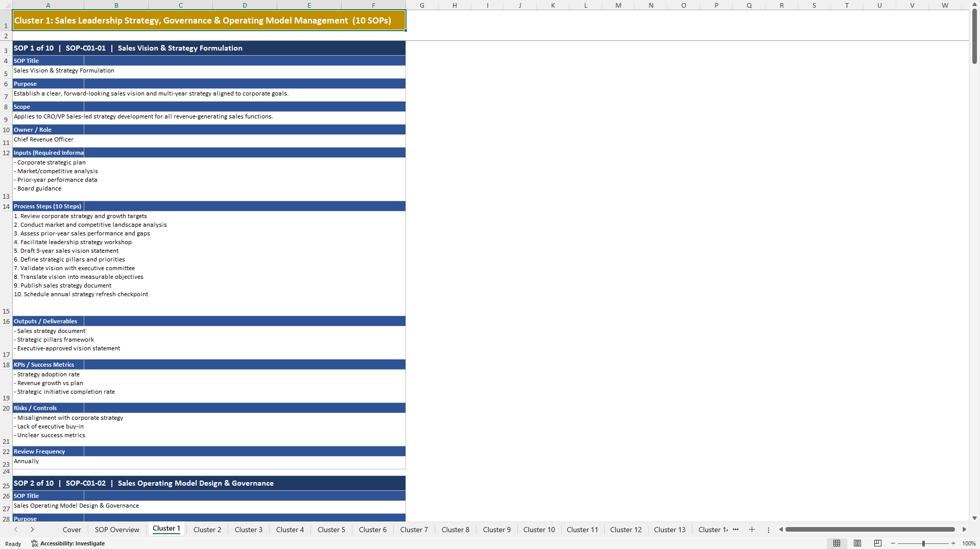Viewport: 980px width, 549px height.
Task: Click the 100% zoom level
Action: click(x=969, y=543)
